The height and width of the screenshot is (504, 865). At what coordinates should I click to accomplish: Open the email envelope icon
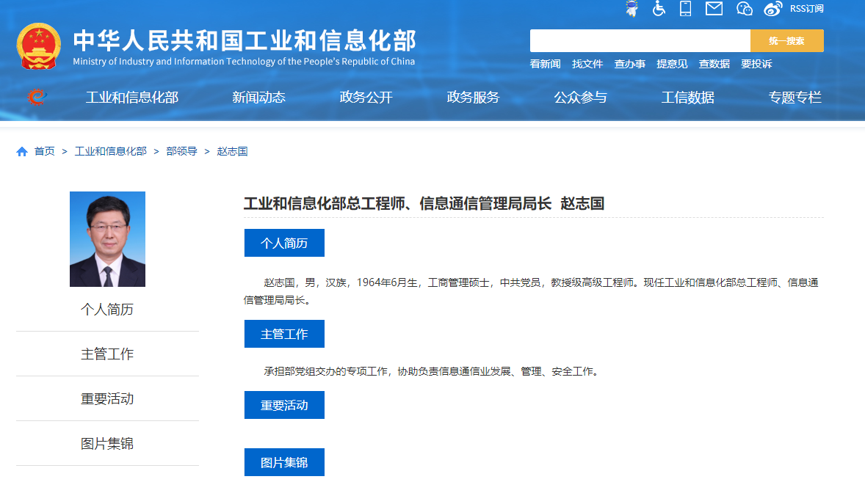[714, 9]
